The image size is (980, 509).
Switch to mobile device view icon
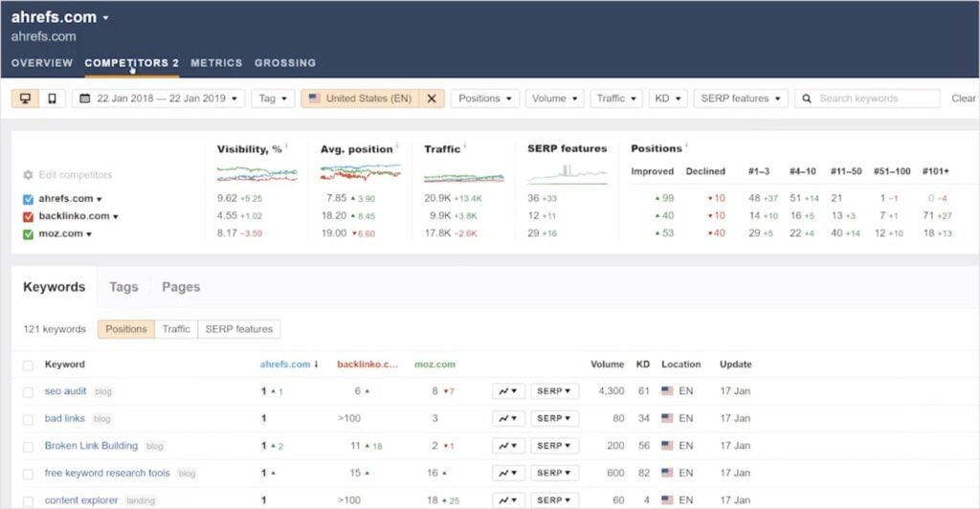coord(53,99)
